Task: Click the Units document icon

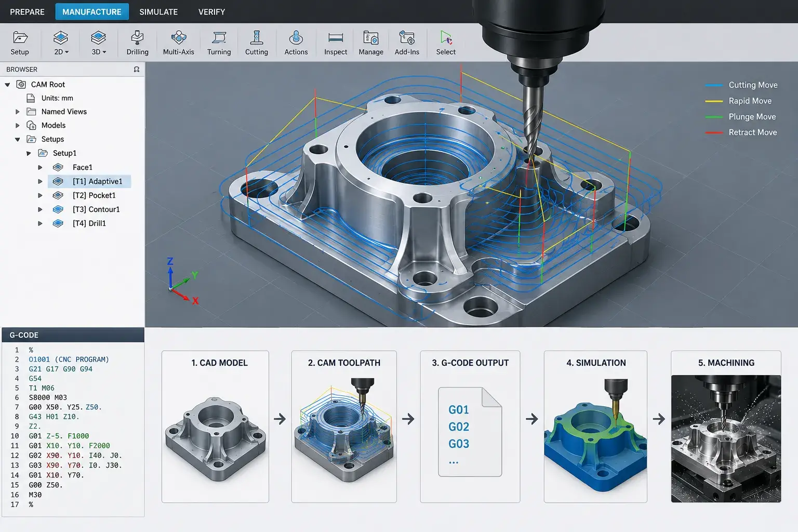Action: coord(31,98)
